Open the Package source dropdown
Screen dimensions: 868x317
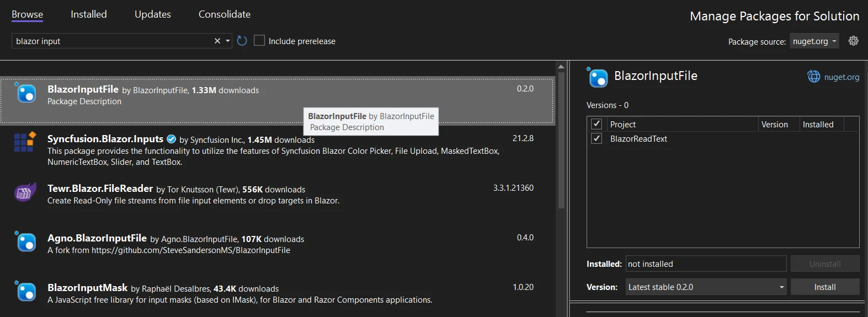point(814,41)
